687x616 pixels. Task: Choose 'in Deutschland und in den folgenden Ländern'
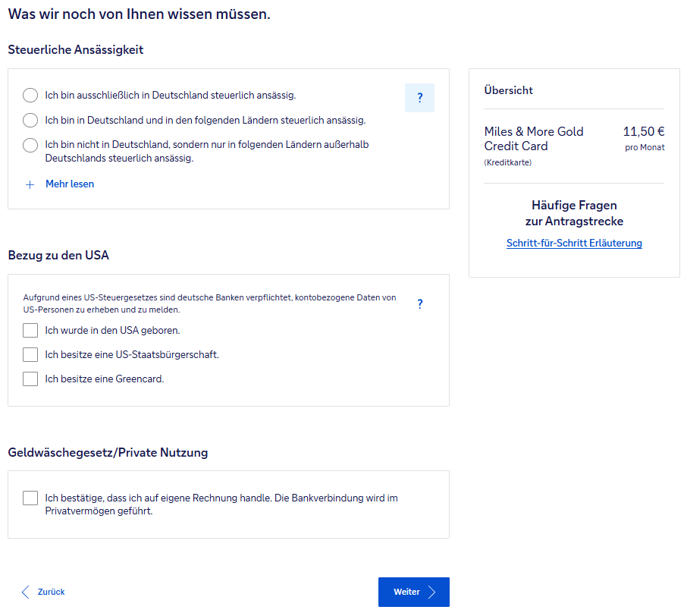30,120
